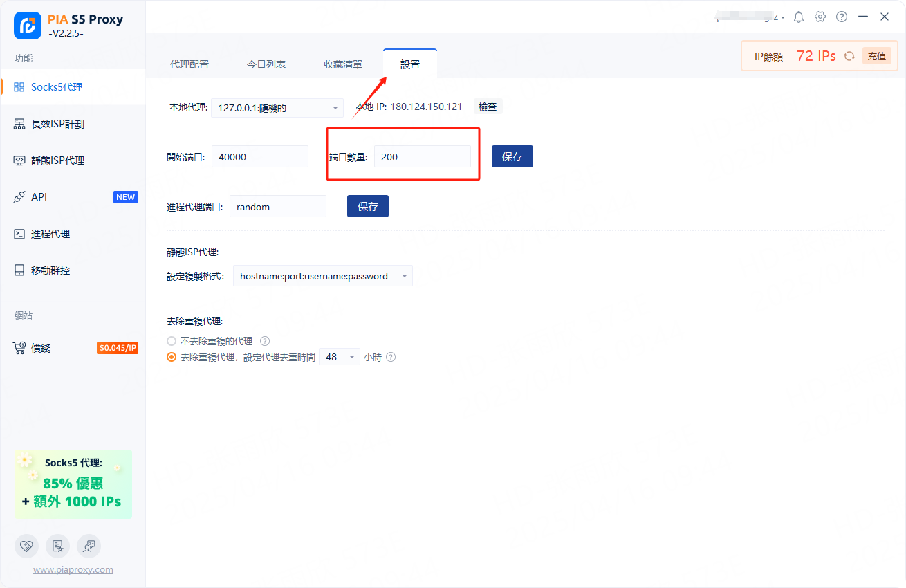The width and height of the screenshot is (906, 588).
Task: Click the chat feedback icon at bottom
Action: 89,546
